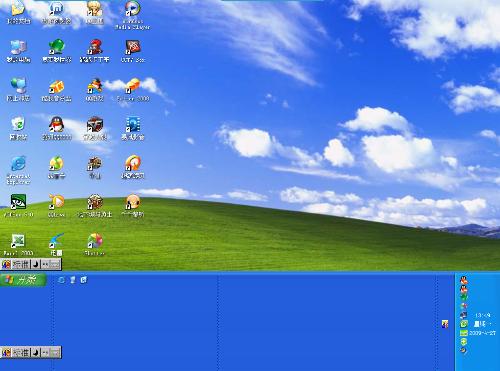
Task: Open Internet Explorer from Quick Launch
Action: point(61,280)
